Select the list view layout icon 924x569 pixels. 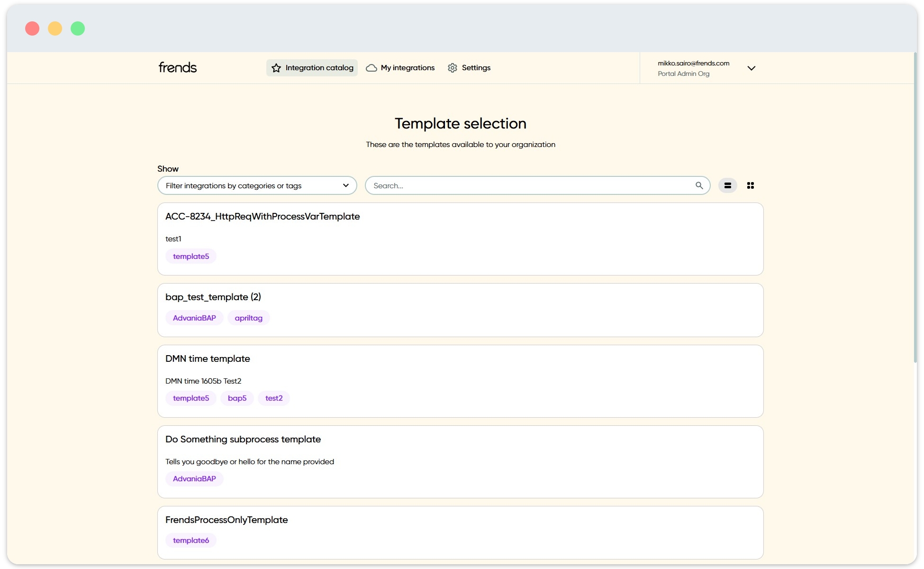tap(727, 185)
